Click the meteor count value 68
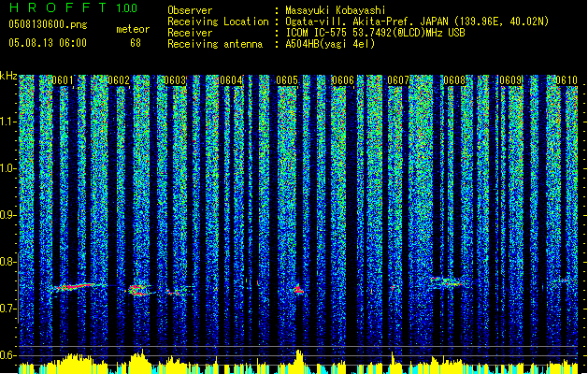This screenshot has width=588, height=374. (136, 43)
